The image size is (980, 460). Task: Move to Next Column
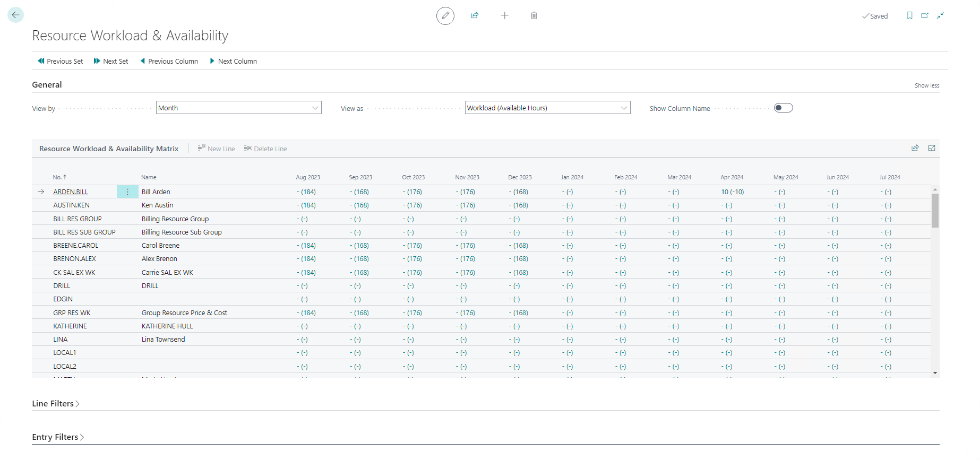coord(234,61)
